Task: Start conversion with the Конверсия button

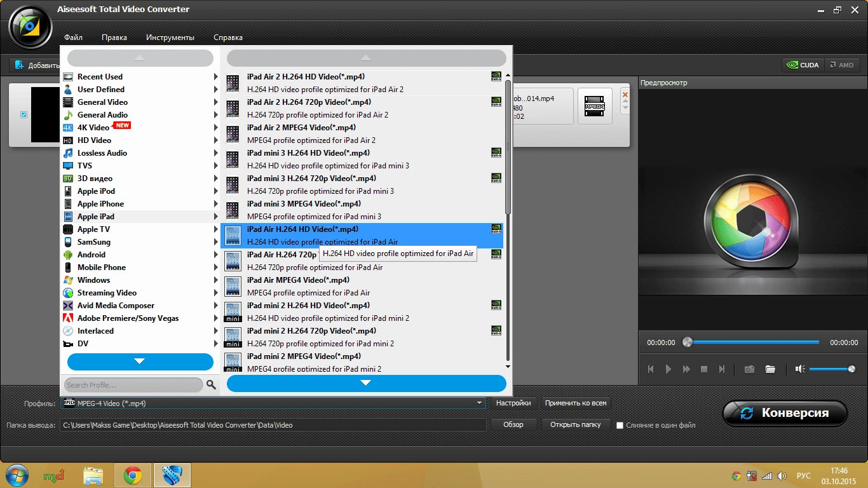Action: [785, 413]
